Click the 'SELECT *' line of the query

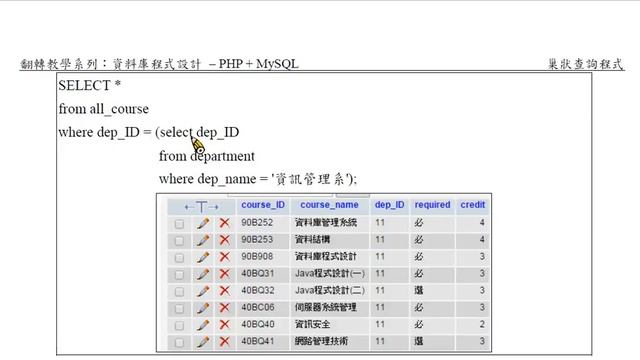90,85
